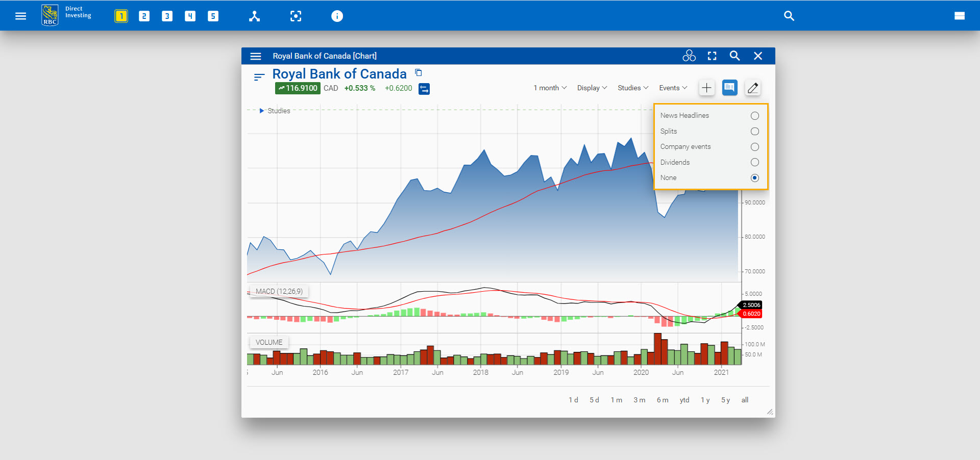Viewport: 980px width, 460px height.
Task: Select the Company events menu entry
Action: tap(685, 147)
